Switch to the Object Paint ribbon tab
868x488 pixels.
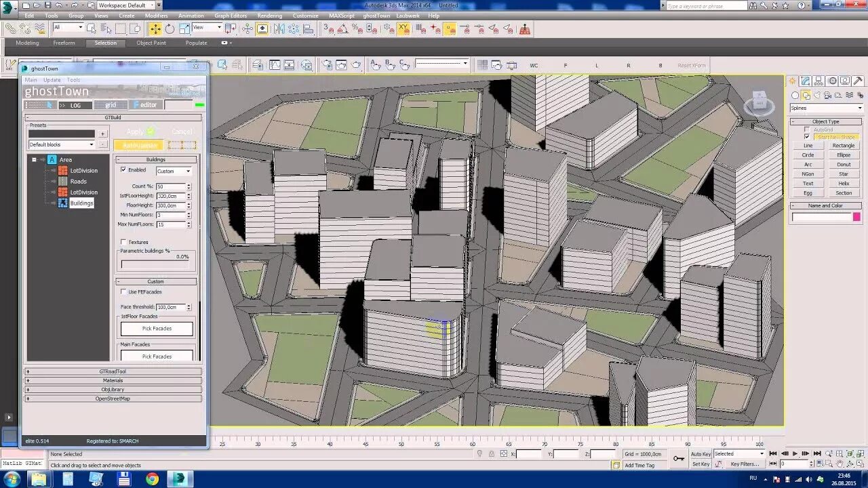151,43
